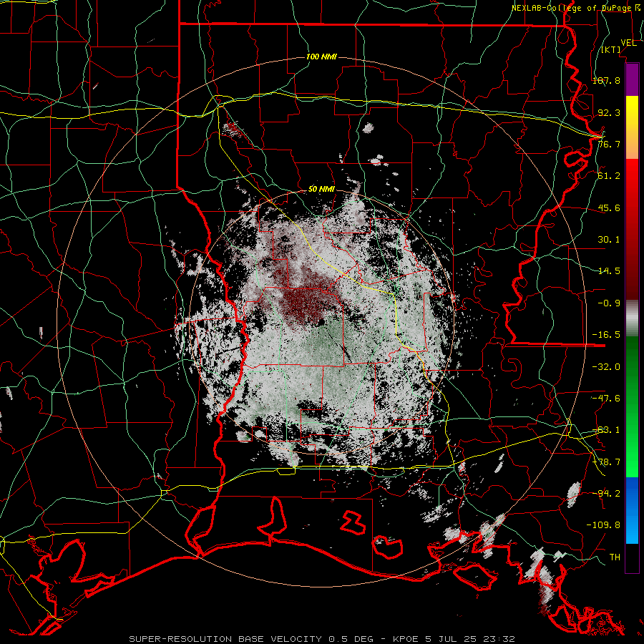This screenshot has width=644, height=644.
Task: Select the 76.7 scale label
Action: point(609,144)
